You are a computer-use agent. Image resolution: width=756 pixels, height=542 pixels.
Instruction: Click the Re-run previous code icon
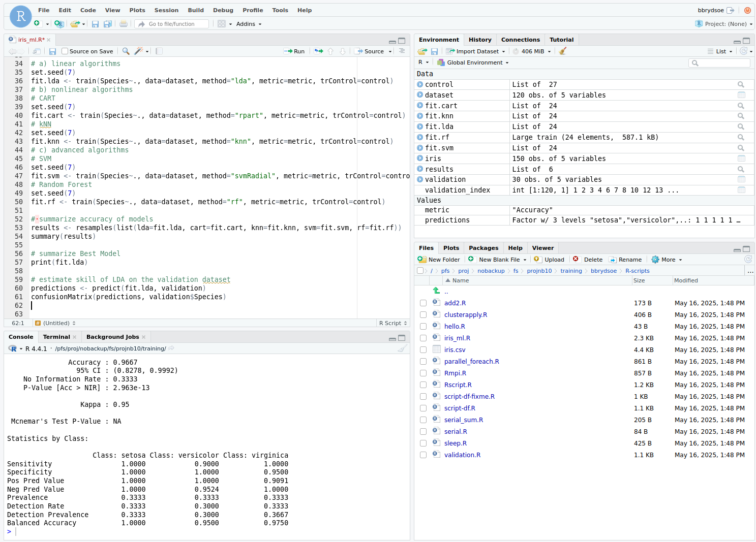click(319, 51)
